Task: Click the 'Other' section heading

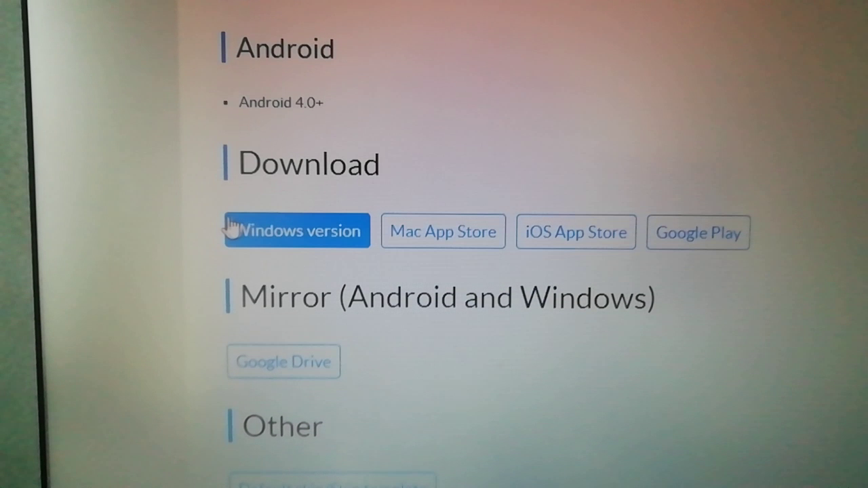Action: [282, 426]
